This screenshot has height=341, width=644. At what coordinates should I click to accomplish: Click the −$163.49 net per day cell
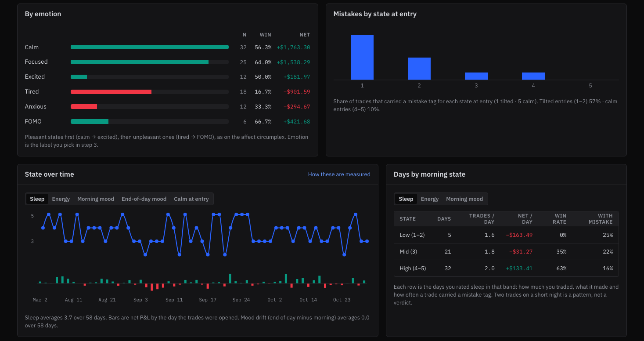pyautogui.click(x=519, y=235)
